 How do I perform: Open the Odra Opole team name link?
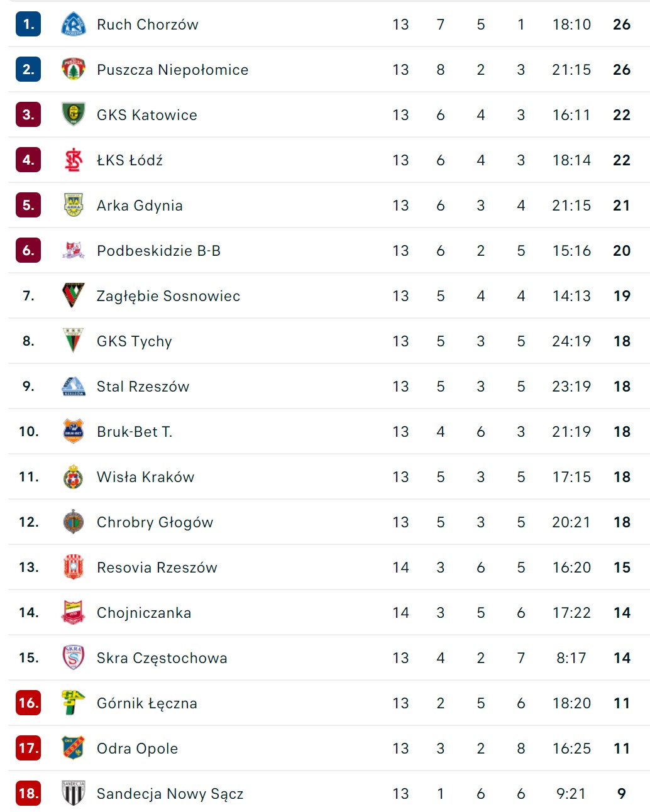coord(137,749)
